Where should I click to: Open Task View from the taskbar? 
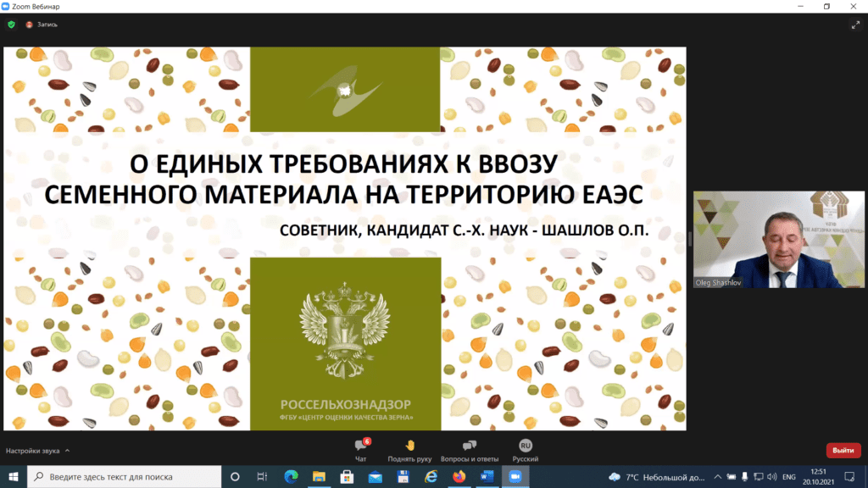(262, 477)
